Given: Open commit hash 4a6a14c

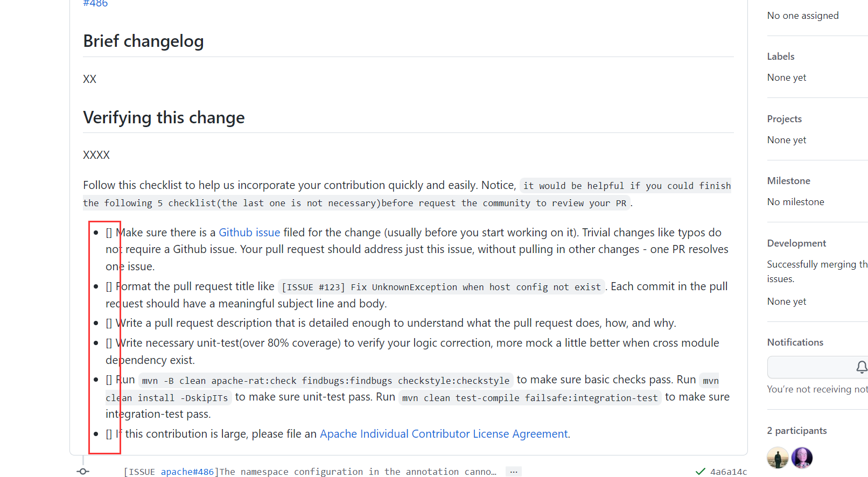Looking at the screenshot, I should click(x=729, y=472).
